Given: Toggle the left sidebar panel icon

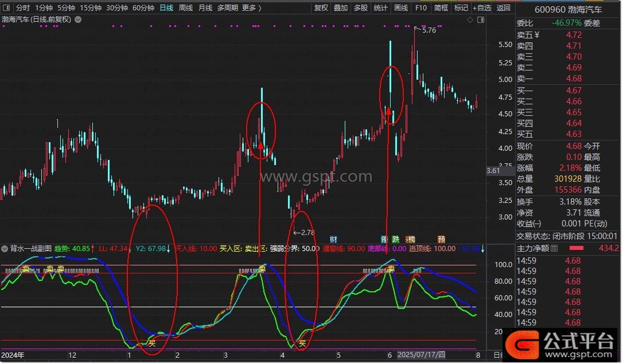Looking at the screenshot, I should [x=6, y=7].
